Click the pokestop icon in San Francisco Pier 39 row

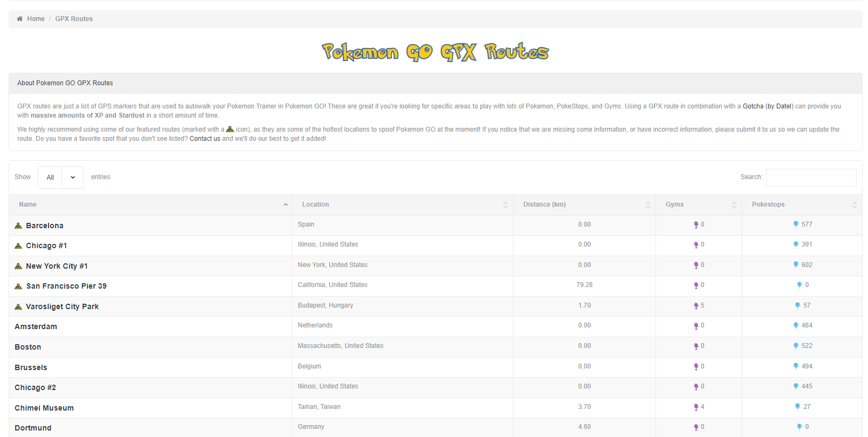click(x=799, y=285)
